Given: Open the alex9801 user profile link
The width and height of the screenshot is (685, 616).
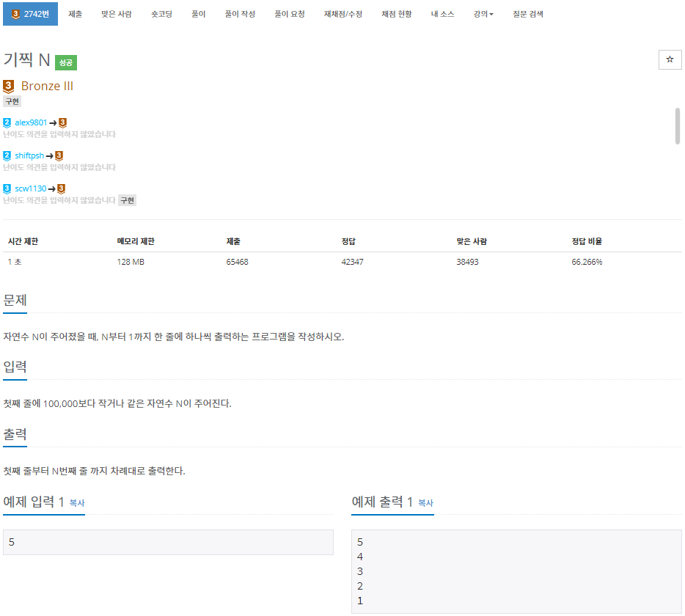Looking at the screenshot, I should click(x=31, y=122).
